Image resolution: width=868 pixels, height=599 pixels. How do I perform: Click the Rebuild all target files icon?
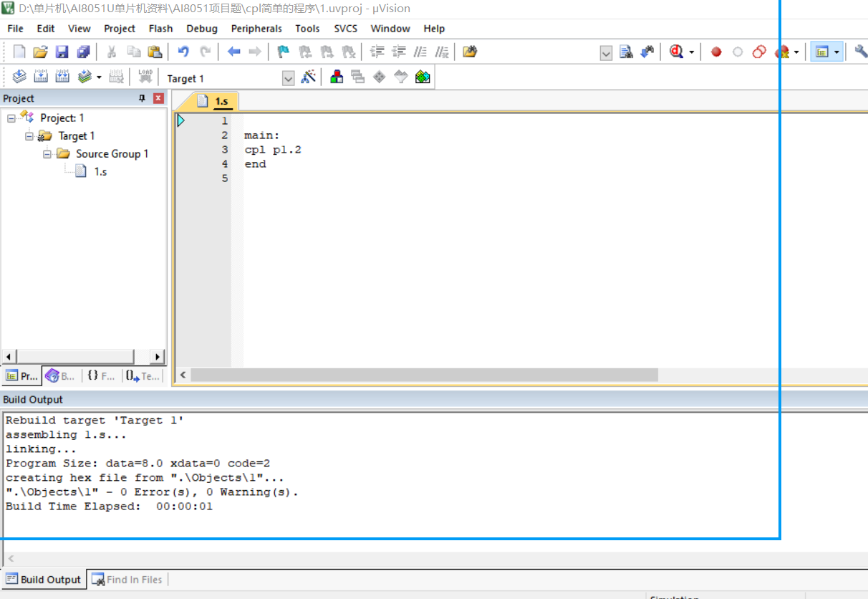point(62,77)
